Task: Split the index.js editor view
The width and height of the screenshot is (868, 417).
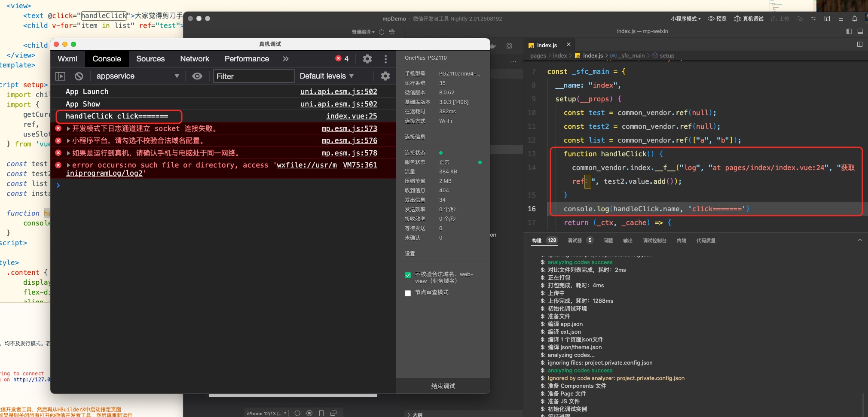Action: point(859,44)
